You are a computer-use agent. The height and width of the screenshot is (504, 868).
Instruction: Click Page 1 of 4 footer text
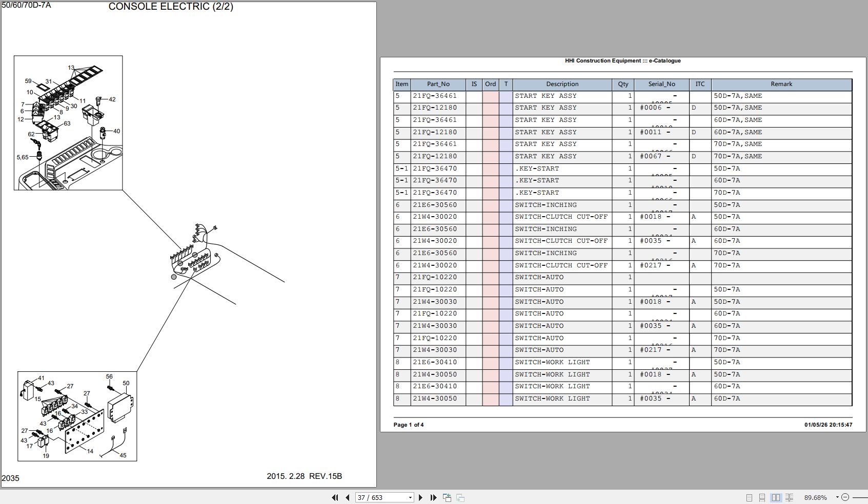pyautogui.click(x=409, y=425)
